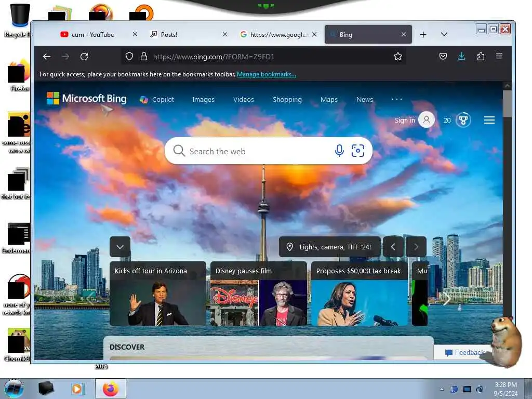The height and width of the screenshot is (399, 532).
Task: Start voice search with the microphone icon
Action: [x=339, y=151]
